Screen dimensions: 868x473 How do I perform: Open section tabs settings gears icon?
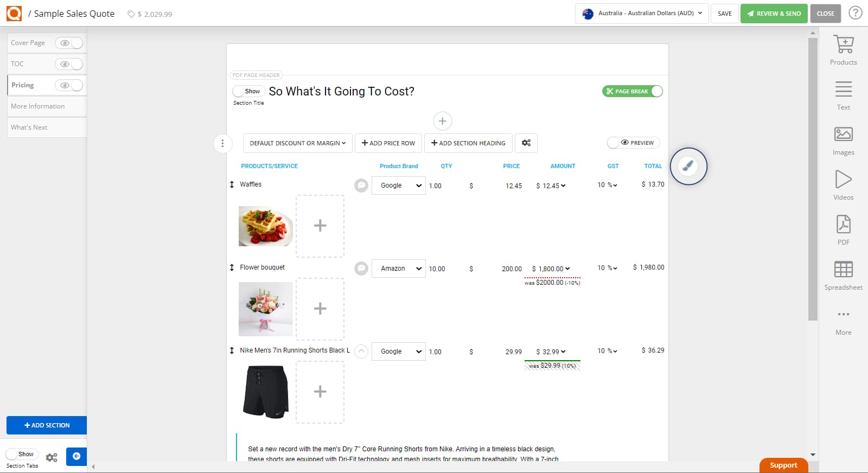52,457
